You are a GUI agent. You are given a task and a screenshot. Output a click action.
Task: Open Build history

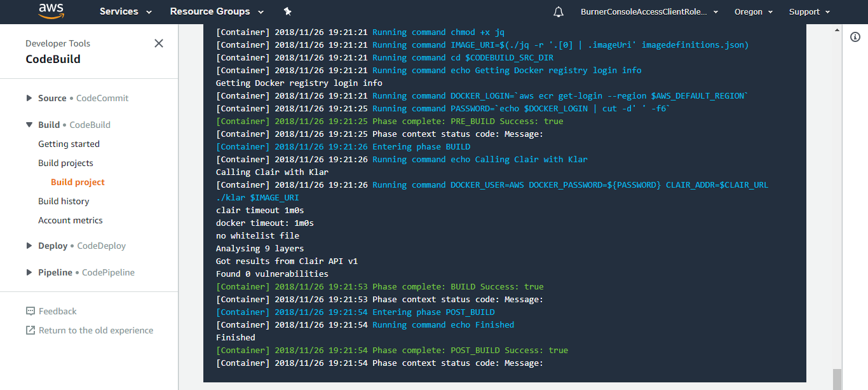point(64,201)
